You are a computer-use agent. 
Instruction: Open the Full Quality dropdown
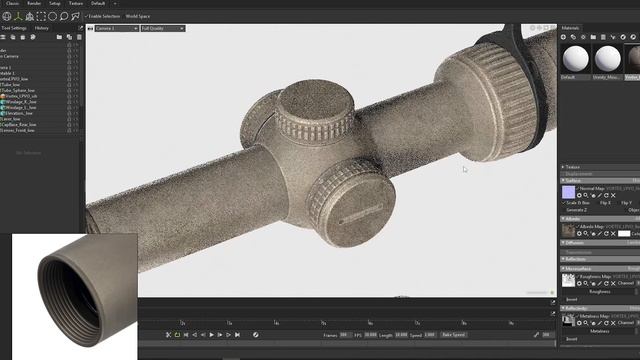tap(163, 29)
